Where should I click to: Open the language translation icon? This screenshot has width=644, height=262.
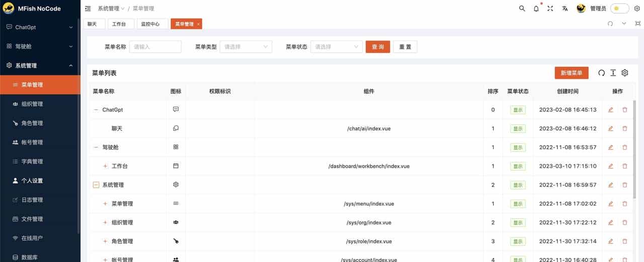tap(565, 9)
